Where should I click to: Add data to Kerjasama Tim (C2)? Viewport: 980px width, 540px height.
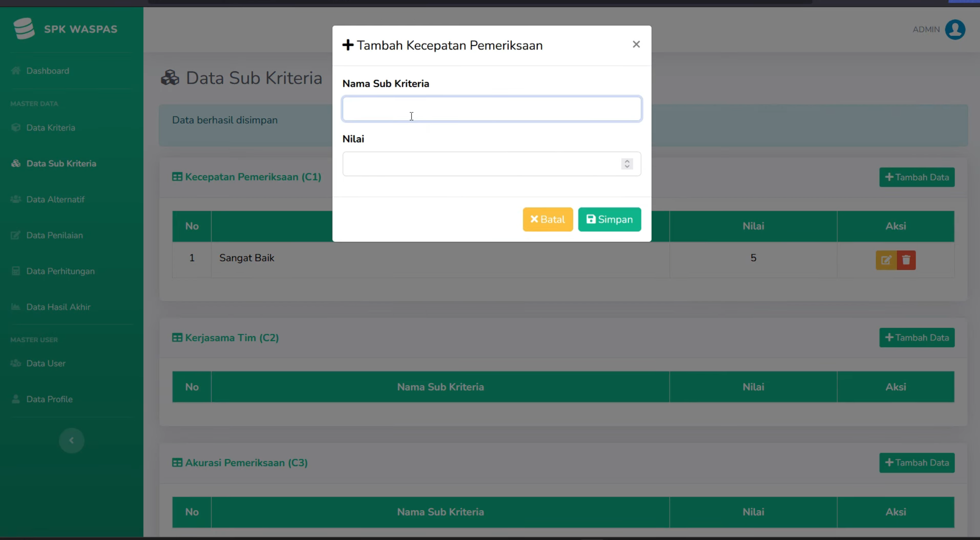point(917,338)
